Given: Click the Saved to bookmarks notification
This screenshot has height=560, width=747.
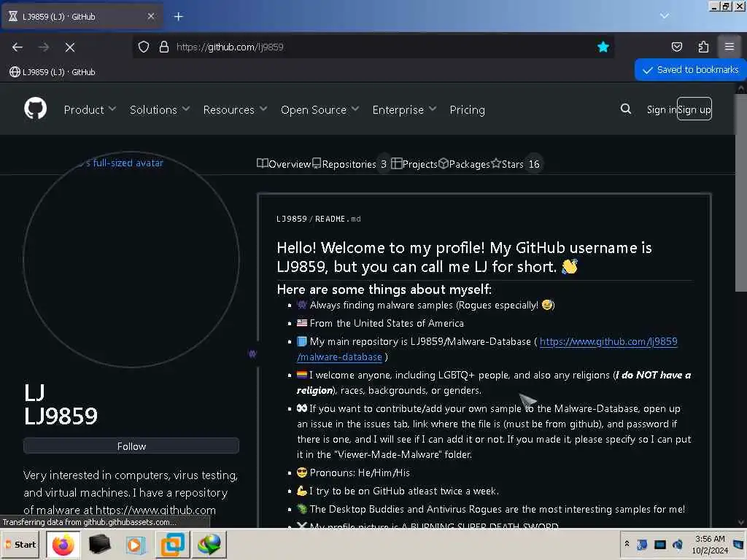Looking at the screenshot, I should pos(690,70).
